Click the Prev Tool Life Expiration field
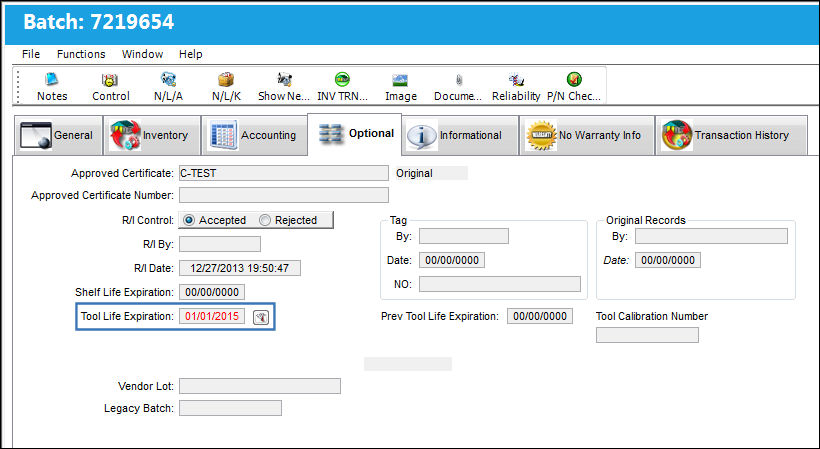The image size is (820, 449). 540,316
